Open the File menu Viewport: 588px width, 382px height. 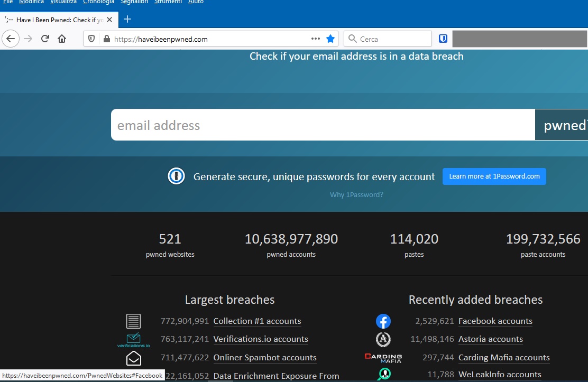(8, 2)
